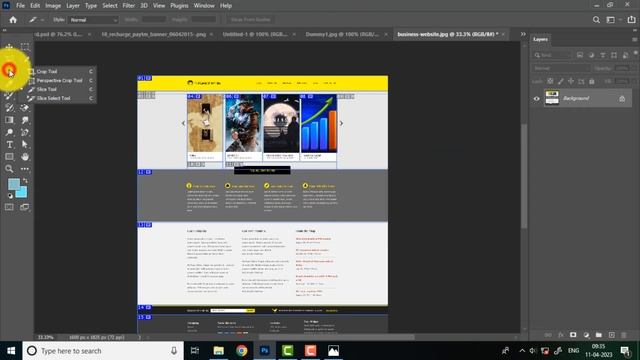Select the Hand tool
This screenshot has width=640, height=360.
click(x=25, y=157)
